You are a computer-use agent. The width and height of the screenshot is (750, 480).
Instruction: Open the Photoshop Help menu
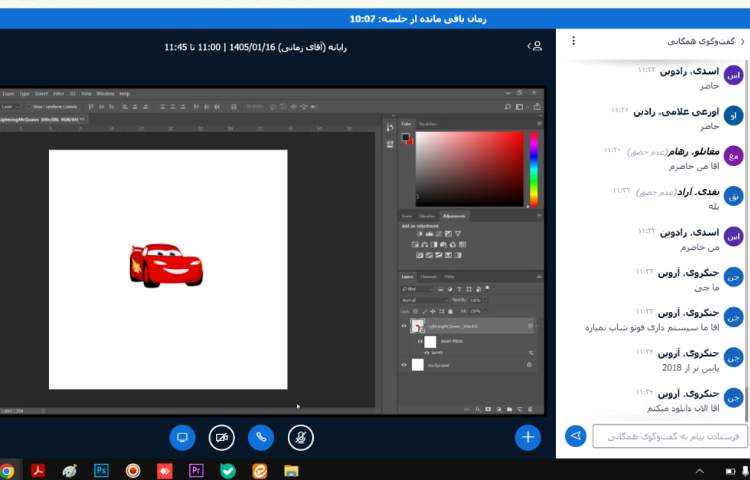coord(124,94)
